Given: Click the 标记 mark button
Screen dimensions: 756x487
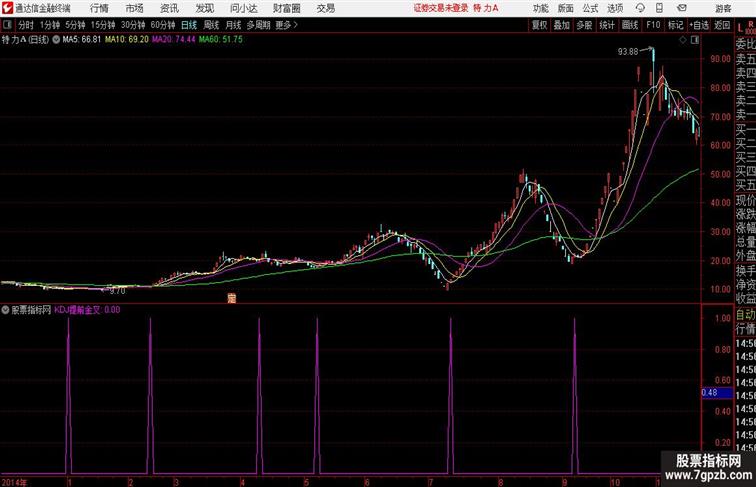Looking at the screenshot, I should click(675, 25).
